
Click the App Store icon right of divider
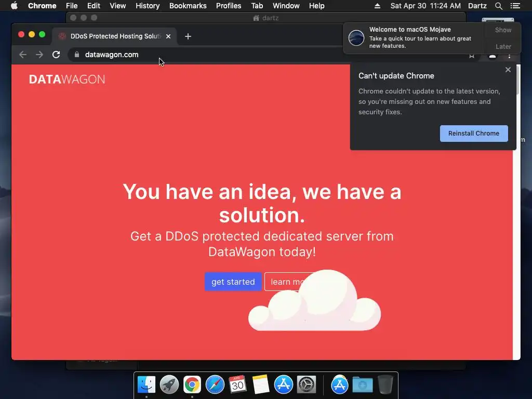[339, 385]
